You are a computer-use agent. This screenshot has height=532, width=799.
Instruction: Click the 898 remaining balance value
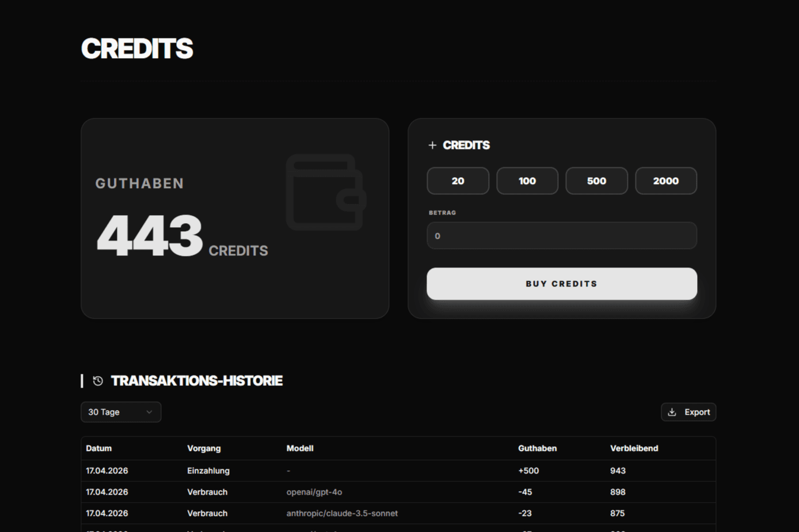[x=618, y=492]
